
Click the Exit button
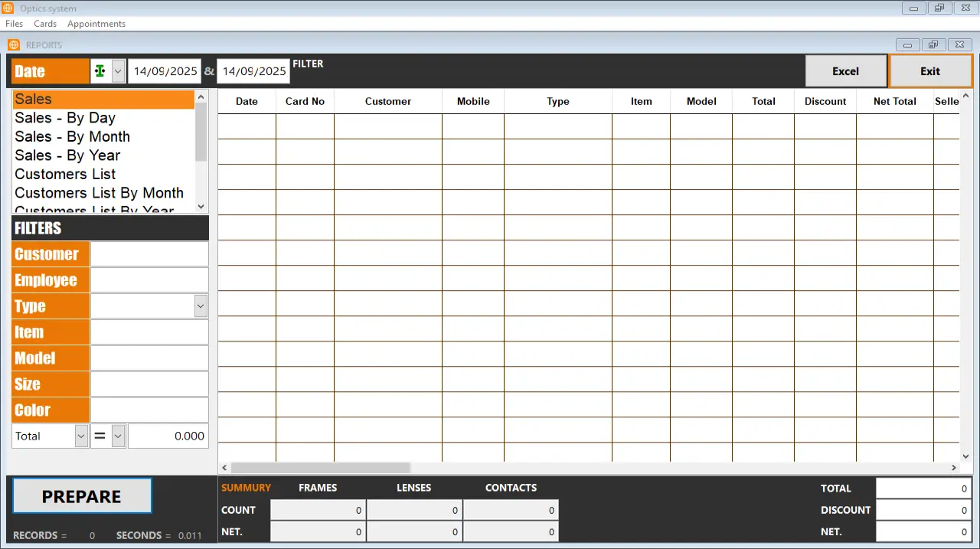click(x=930, y=71)
